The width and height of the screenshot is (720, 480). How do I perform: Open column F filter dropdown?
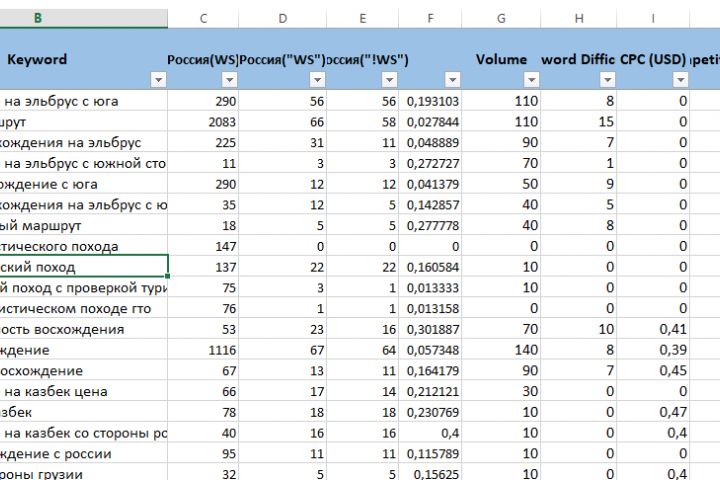pyautogui.click(x=452, y=80)
